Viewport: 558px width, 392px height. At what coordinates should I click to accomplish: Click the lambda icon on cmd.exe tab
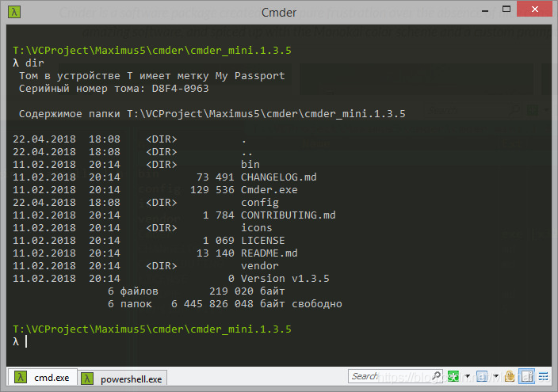21,377
